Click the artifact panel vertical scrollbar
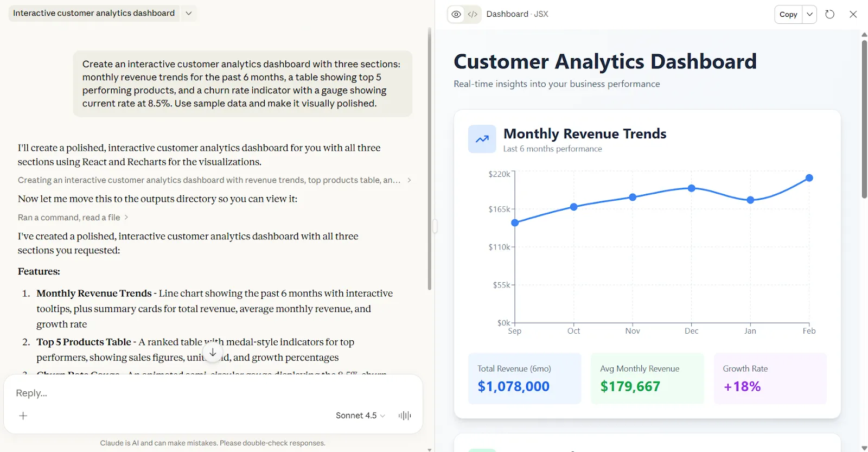 tap(864, 119)
